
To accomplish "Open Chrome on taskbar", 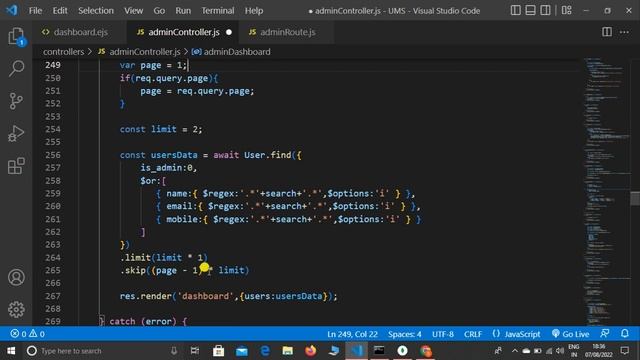I will (x=426, y=351).
